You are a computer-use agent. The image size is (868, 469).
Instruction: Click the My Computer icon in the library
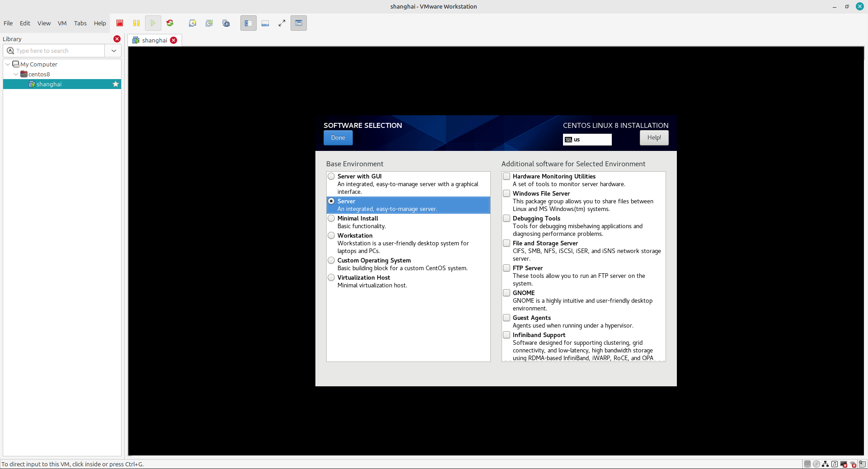click(x=16, y=64)
